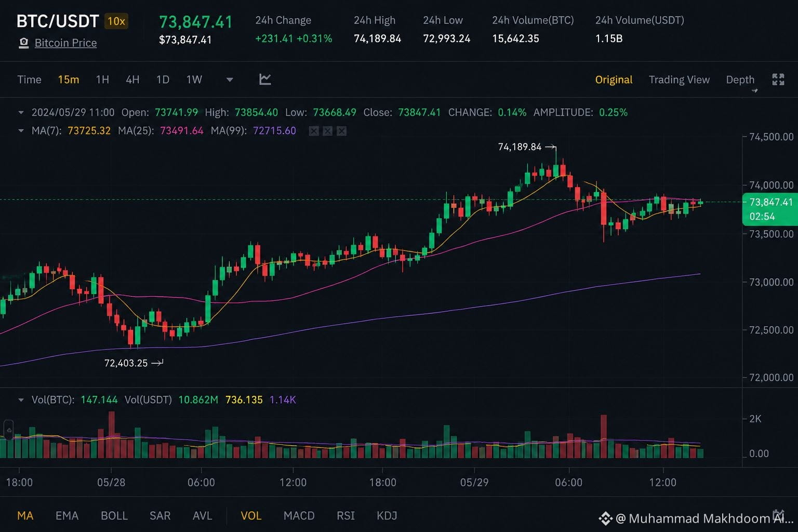Click the purple volume value 1.14K

283,400
